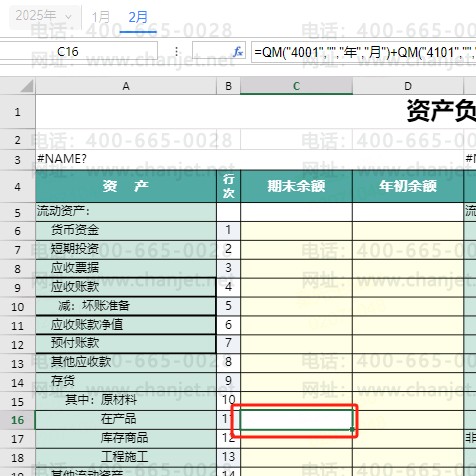Viewport: 476px width, 476px height.
Task: Select column B header
Action: pyautogui.click(x=228, y=86)
